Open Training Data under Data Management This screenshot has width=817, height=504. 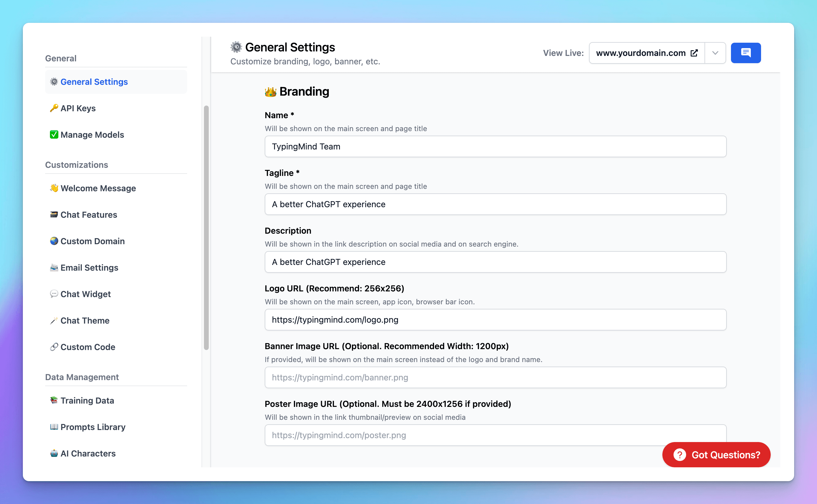[x=87, y=400]
